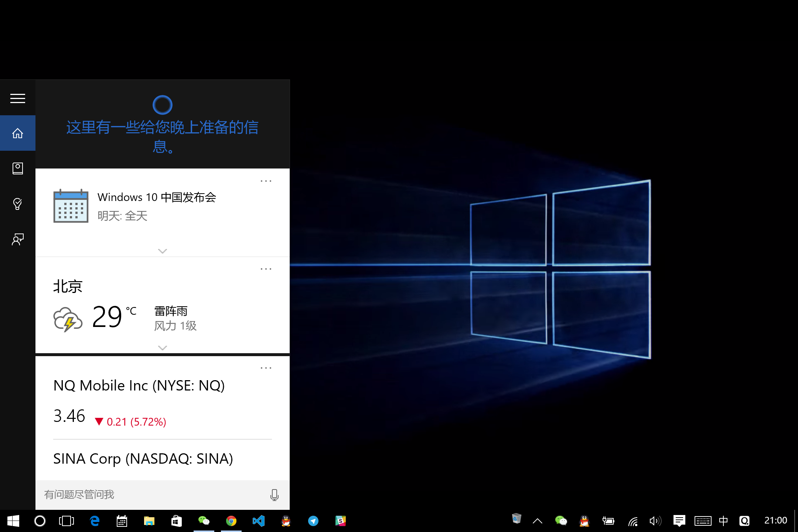
Task: Open the stocks card's ... menu
Action: [x=266, y=367]
